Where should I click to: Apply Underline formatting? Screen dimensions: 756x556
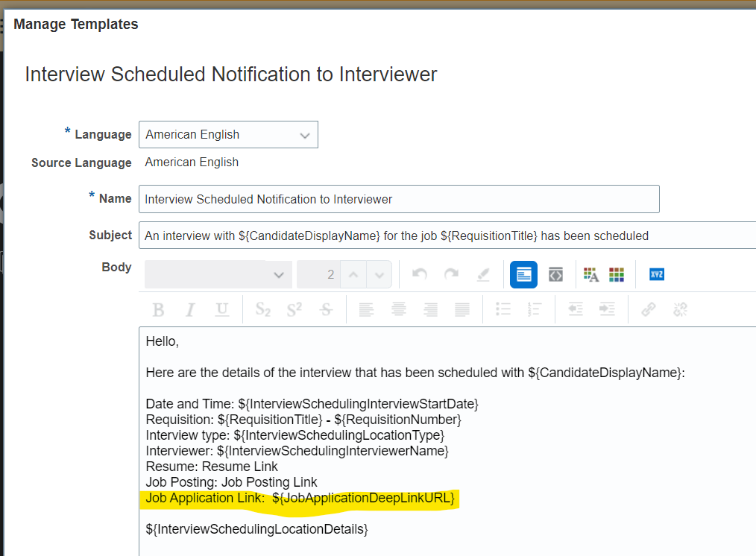click(x=221, y=309)
